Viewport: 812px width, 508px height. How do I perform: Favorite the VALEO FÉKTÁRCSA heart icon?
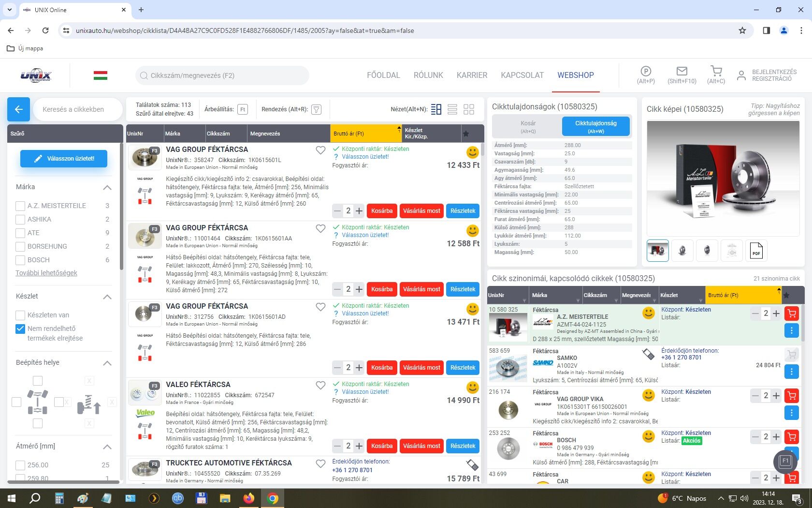(320, 386)
